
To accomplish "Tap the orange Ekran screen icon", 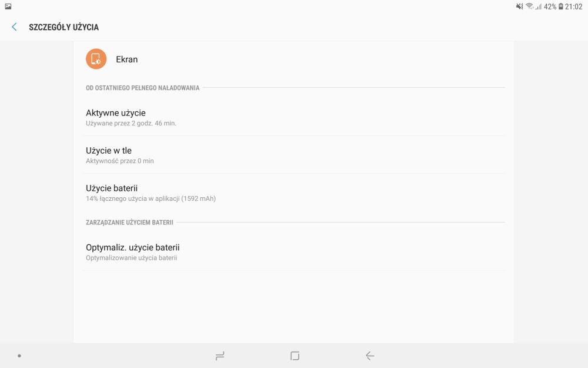I will [96, 59].
